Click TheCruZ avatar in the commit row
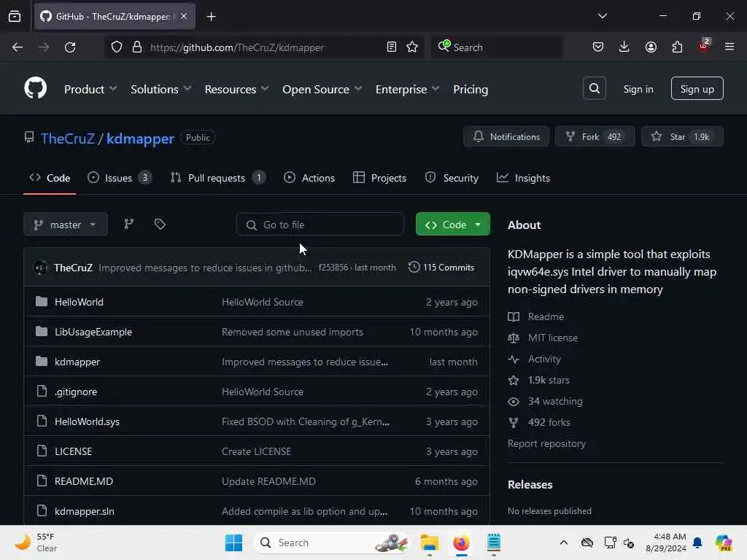 pyautogui.click(x=41, y=268)
